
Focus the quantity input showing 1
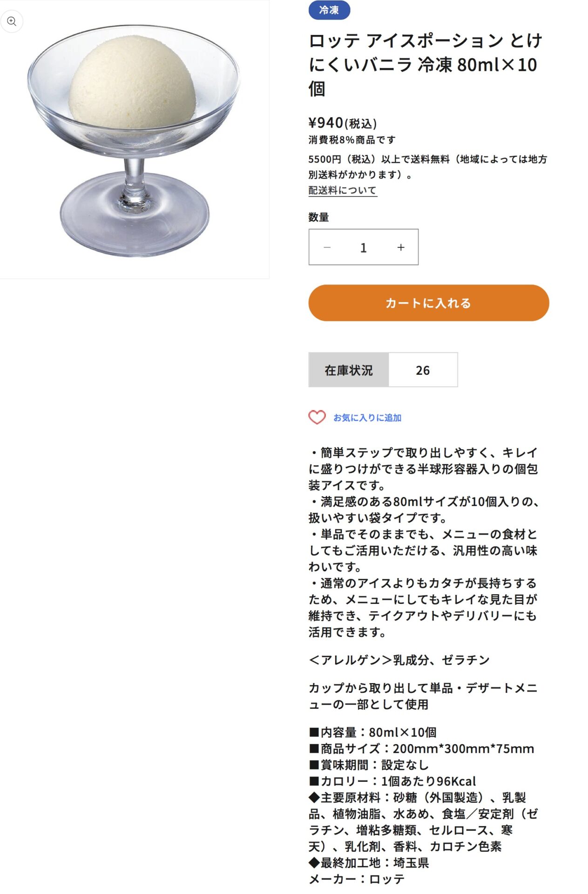(x=364, y=247)
